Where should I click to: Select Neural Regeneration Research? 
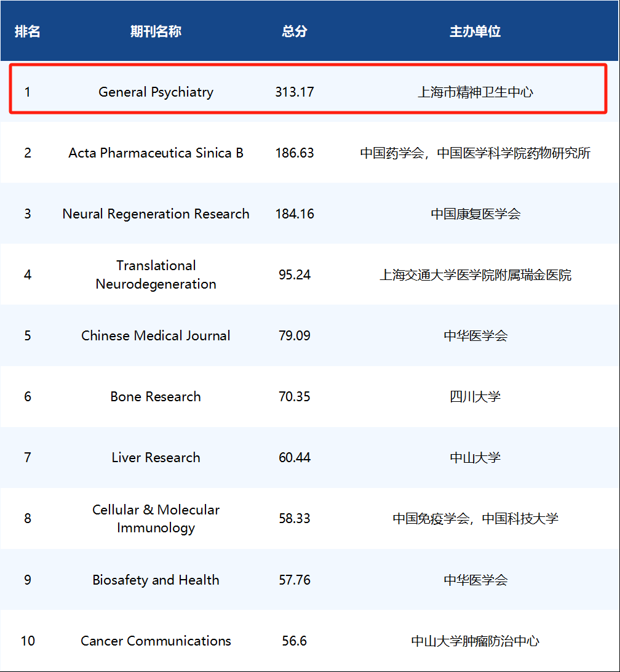[156, 214]
